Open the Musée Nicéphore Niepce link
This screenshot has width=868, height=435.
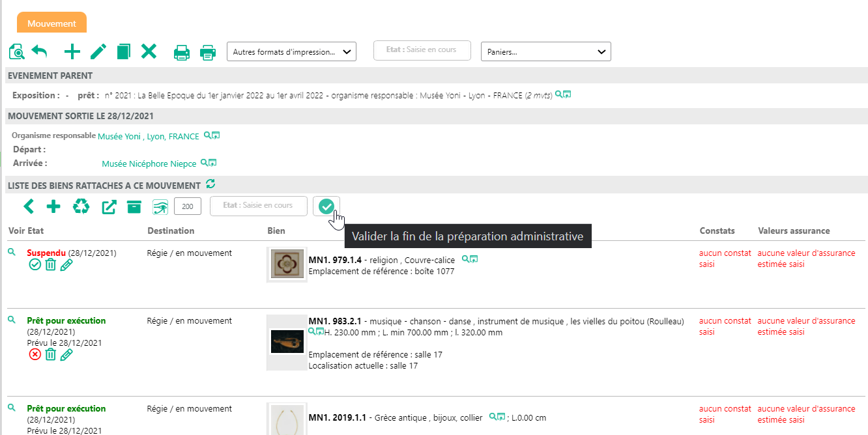coord(150,164)
